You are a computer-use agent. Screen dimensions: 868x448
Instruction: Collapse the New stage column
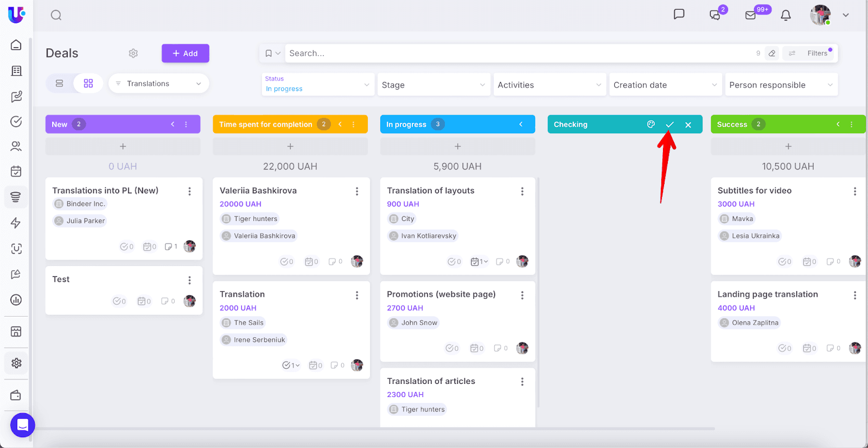173,124
